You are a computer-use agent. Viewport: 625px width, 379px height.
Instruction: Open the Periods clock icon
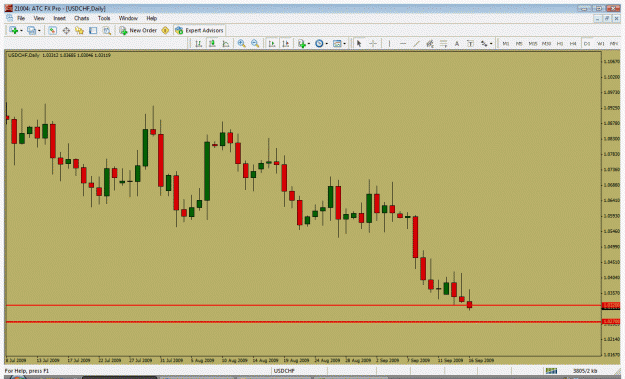click(x=319, y=43)
